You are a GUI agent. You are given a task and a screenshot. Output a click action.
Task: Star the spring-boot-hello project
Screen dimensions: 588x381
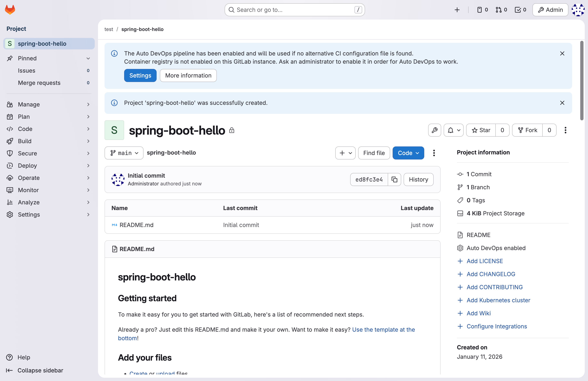(x=481, y=130)
